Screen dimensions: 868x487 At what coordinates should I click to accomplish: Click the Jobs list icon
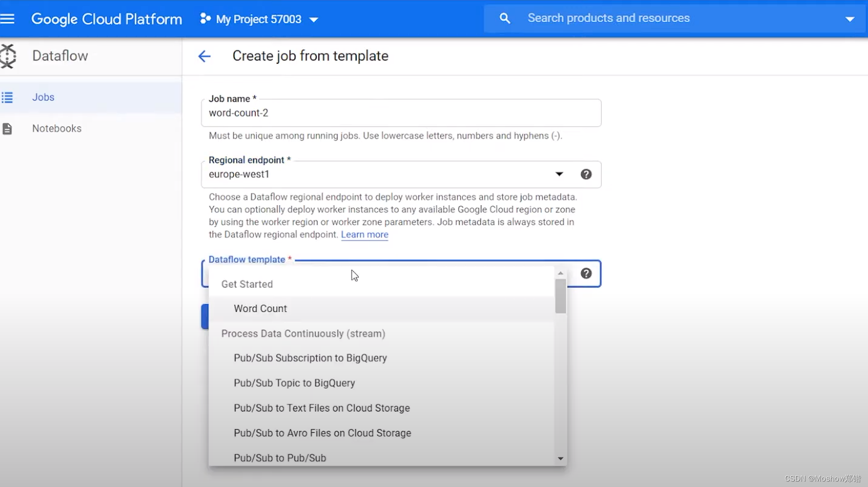pyautogui.click(x=7, y=97)
